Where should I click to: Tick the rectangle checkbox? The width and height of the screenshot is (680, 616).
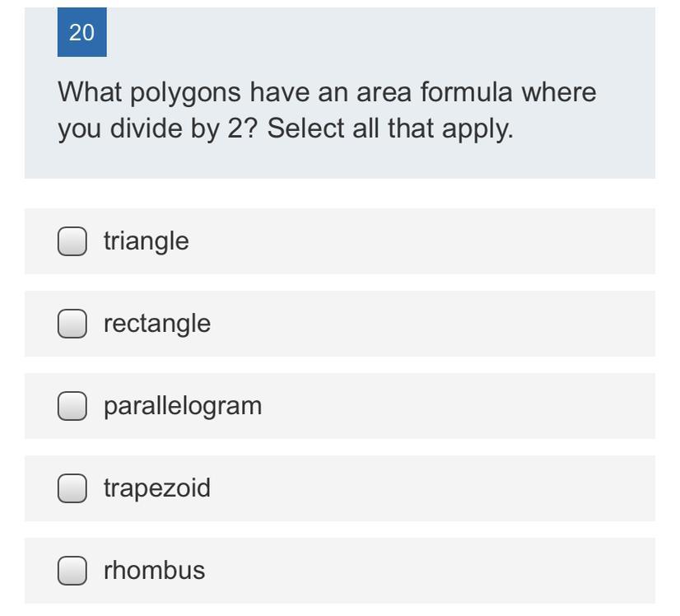(72, 324)
